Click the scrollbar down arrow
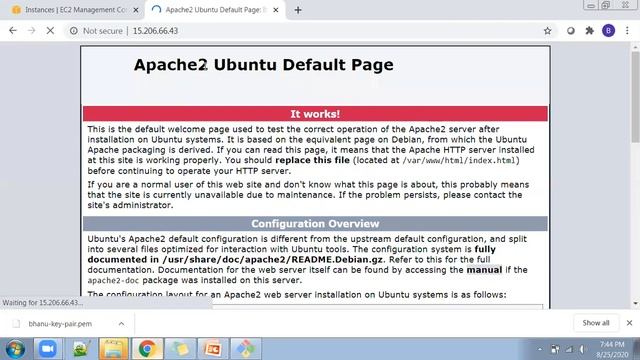The image size is (640, 360). [x=635, y=303]
